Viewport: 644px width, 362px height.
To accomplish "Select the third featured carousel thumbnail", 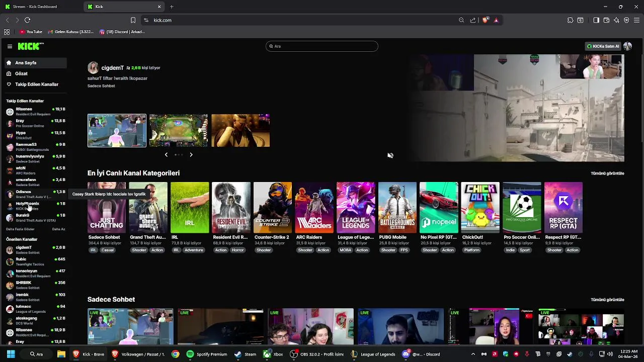I will (240, 131).
